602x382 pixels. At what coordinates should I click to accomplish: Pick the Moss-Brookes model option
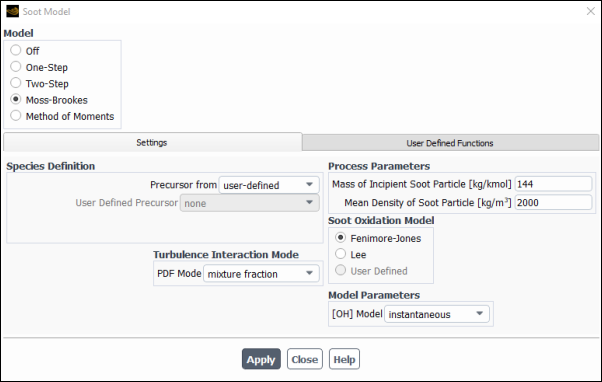16,99
